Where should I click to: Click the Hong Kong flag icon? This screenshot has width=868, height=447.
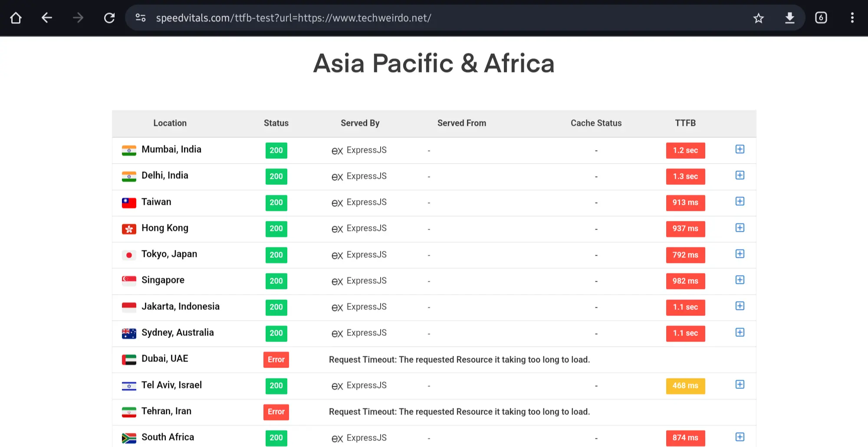click(x=129, y=229)
